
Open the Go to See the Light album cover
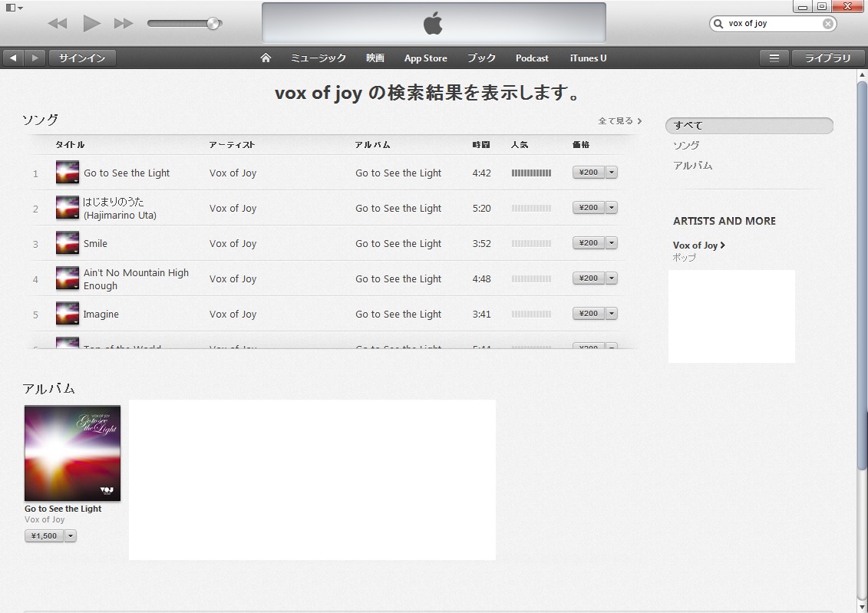pos(72,453)
